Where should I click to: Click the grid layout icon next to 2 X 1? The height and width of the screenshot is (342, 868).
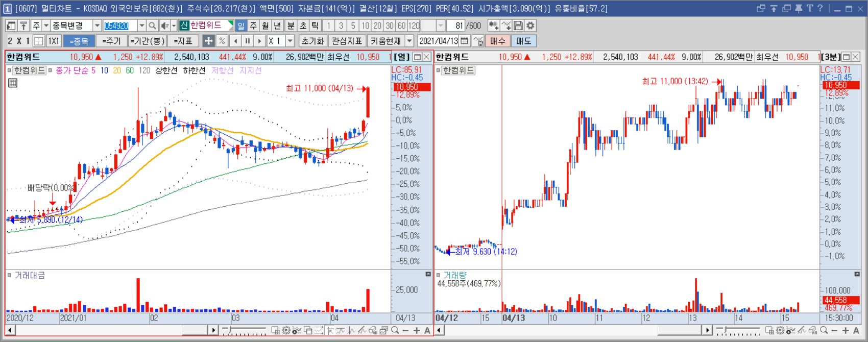coord(38,41)
